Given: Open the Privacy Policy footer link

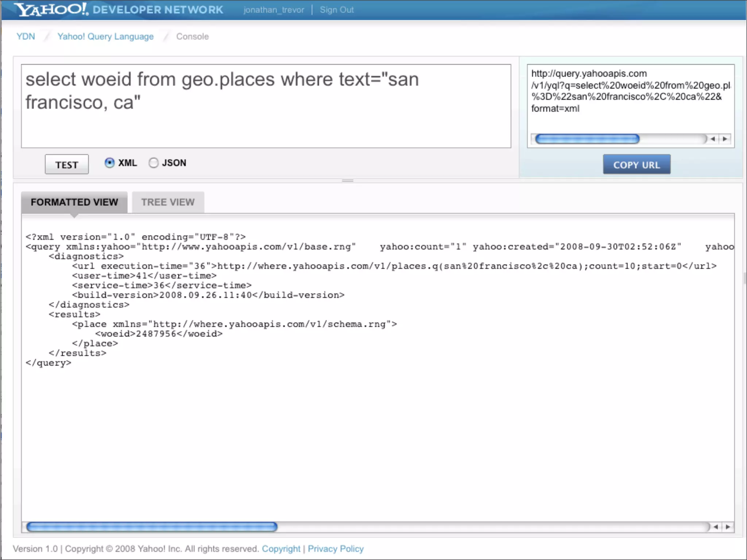Looking at the screenshot, I should click(336, 549).
